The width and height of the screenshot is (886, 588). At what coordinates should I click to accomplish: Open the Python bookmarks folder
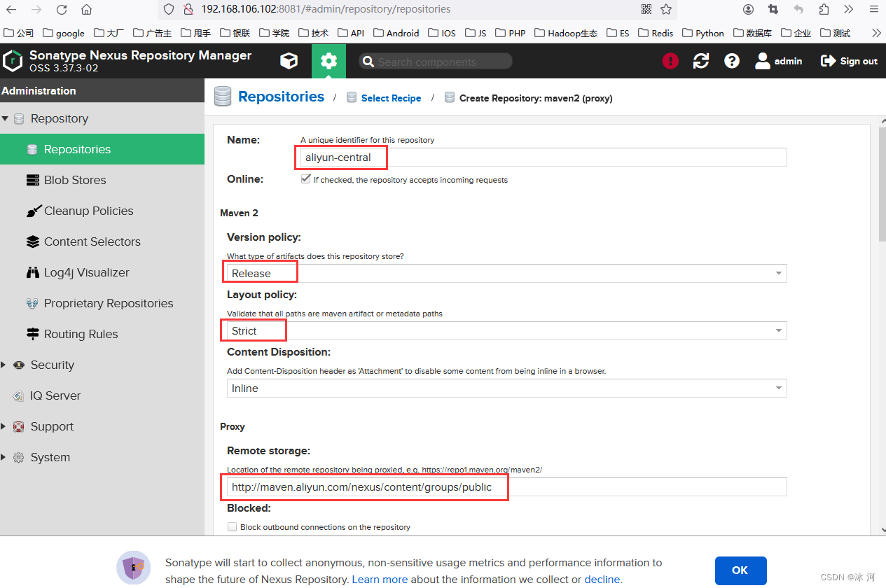pos(703,33)
